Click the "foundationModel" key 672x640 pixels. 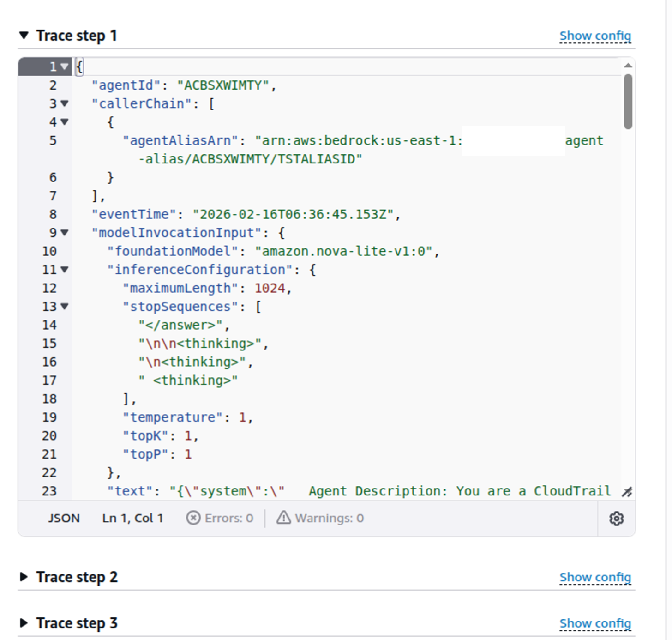pyautogui.click(x=173, y=252)
